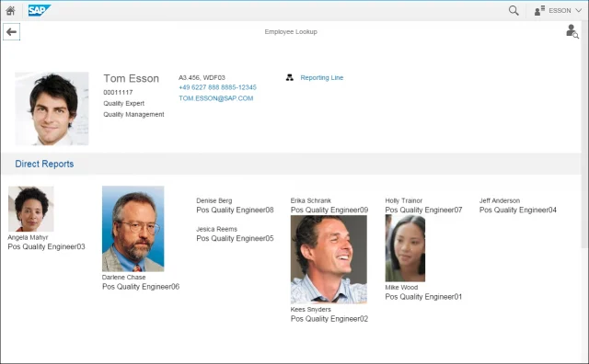
Task: Select Erika Schrank direct report
Action: click(311, 200)
